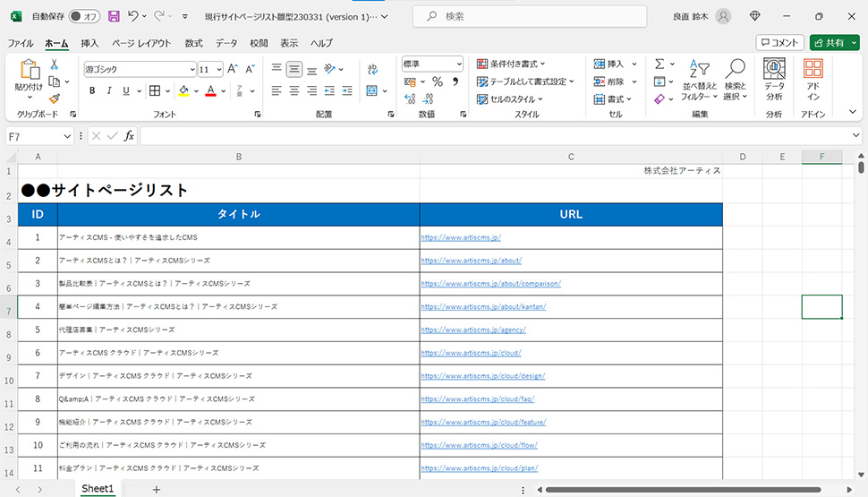The width and height of the screenshot is (868, 497).
Task: Click the Copy icon in clipboard group
Action: [55, 82]
